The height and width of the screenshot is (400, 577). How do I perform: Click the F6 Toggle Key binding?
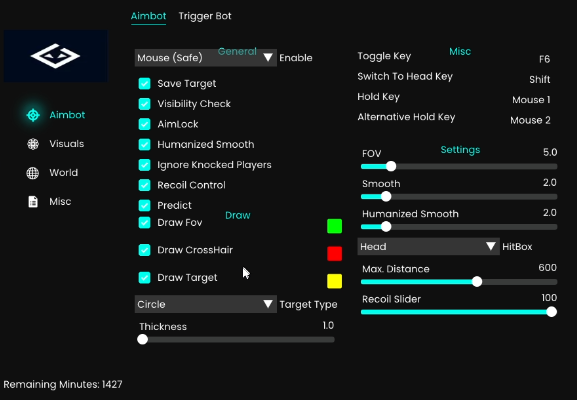(544, 59)
